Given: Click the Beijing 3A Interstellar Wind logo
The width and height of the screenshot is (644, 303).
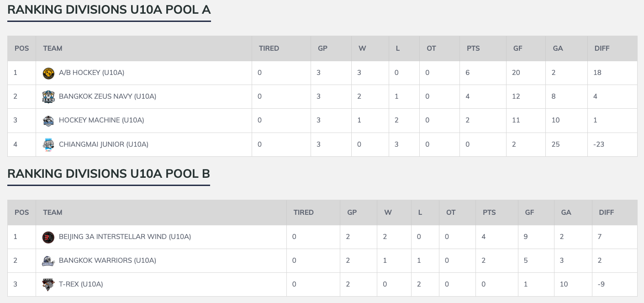Looking at the screenshot, I should tap(48, 237).
